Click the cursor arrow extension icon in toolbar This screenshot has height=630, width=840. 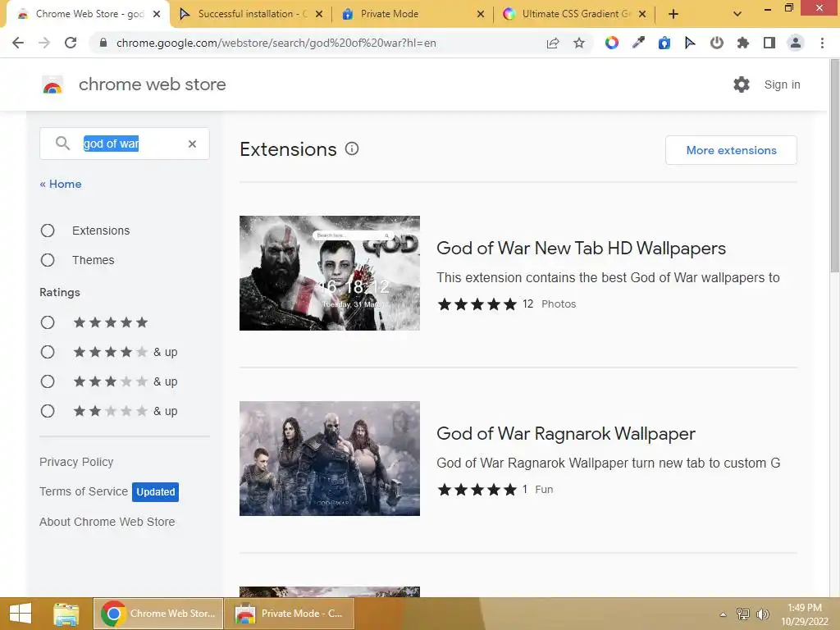[x=690, y=43]
